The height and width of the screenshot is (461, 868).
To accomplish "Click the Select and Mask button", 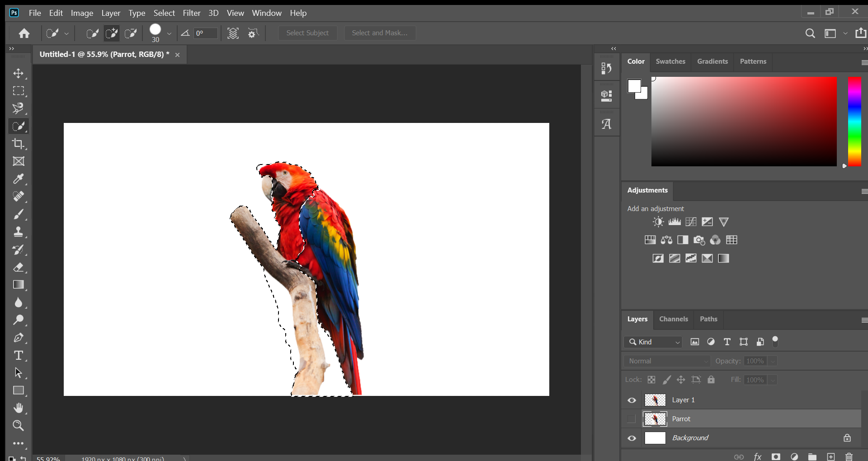I will coord(380,33).
